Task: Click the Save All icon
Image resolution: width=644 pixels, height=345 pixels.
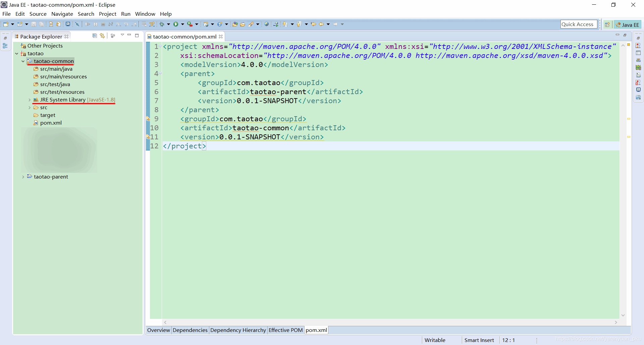Action: pyautogui.click(x=41, y=24)
